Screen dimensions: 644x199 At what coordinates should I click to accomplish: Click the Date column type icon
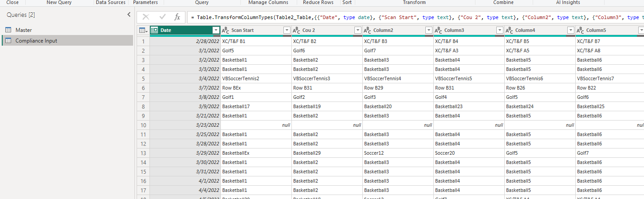click(x=154, y=30)
